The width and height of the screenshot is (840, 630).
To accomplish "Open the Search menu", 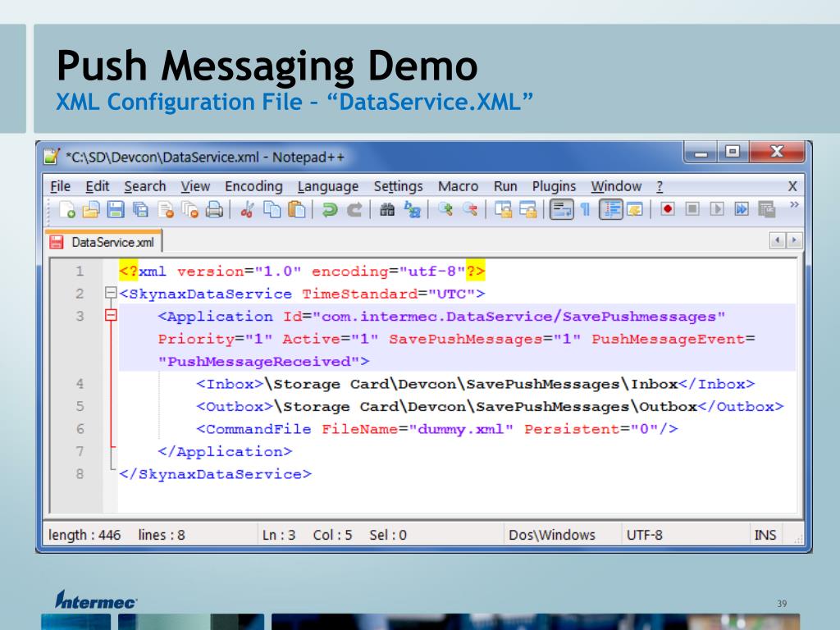I will pos(144,186).
